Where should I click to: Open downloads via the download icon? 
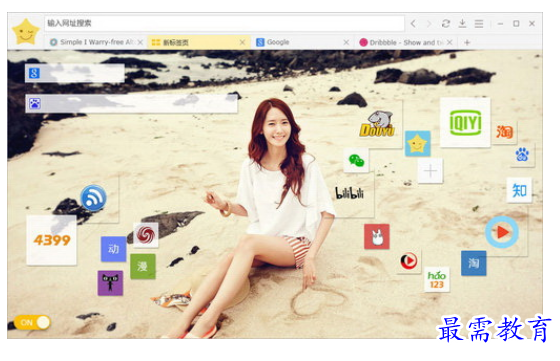[x=462, y=24]
